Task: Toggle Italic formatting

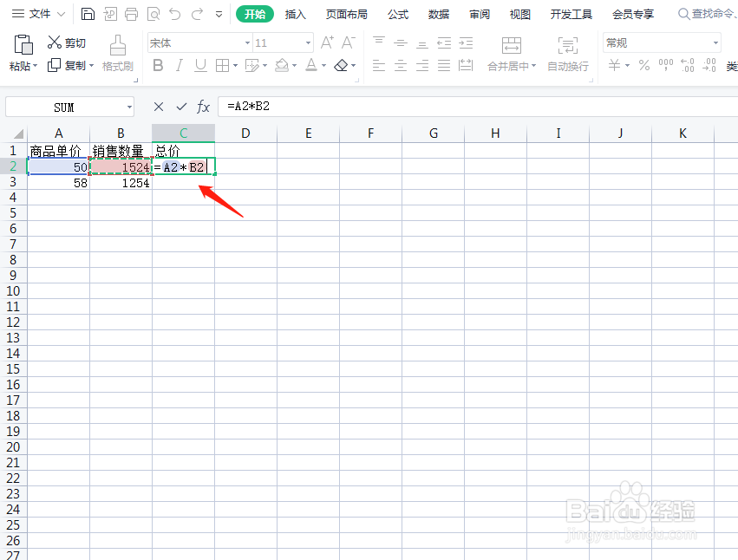Action: pyautogui.click(x=180, y=65)
